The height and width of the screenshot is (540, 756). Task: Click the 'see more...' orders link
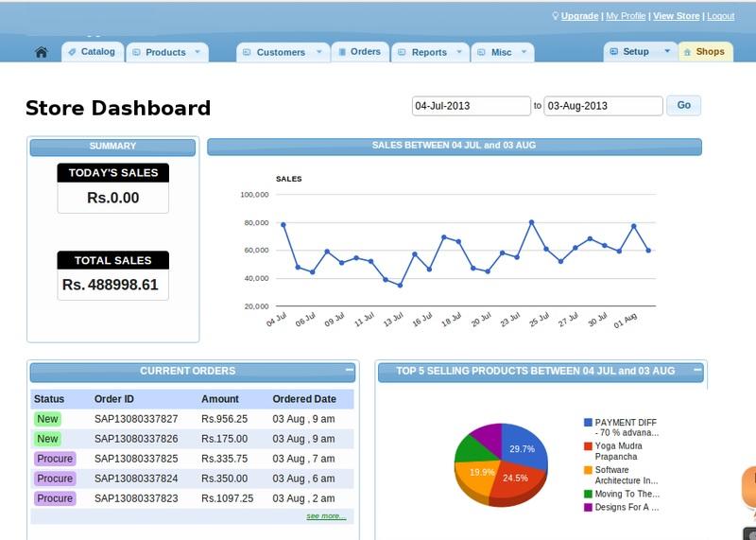(x=326, y=516)
